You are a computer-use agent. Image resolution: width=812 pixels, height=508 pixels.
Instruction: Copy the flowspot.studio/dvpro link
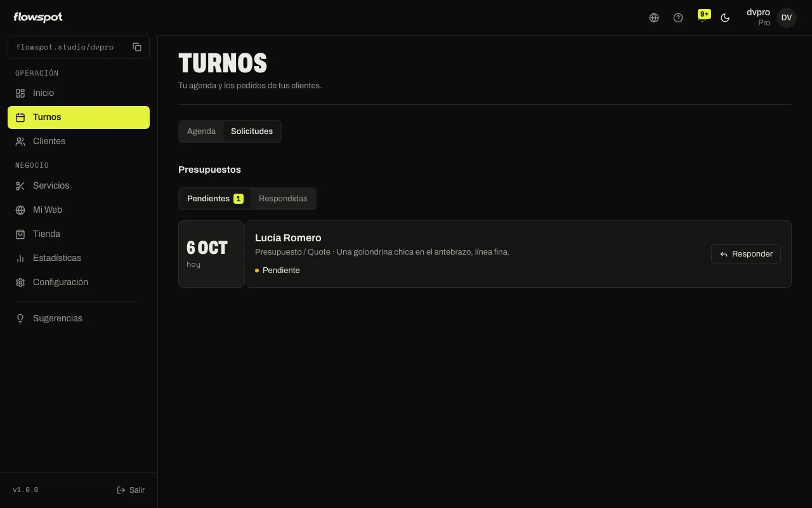tap(137, 47)
